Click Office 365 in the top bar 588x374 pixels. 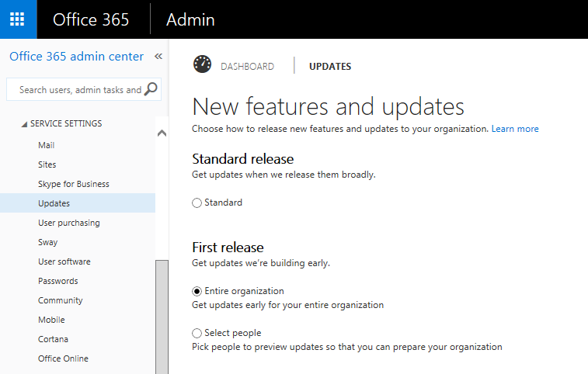point(91,19)
